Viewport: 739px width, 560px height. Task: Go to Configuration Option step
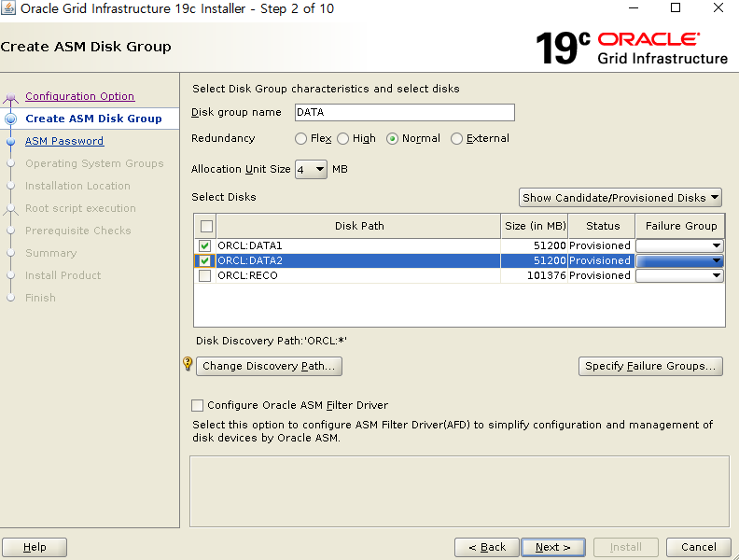(x=79, y=96)
